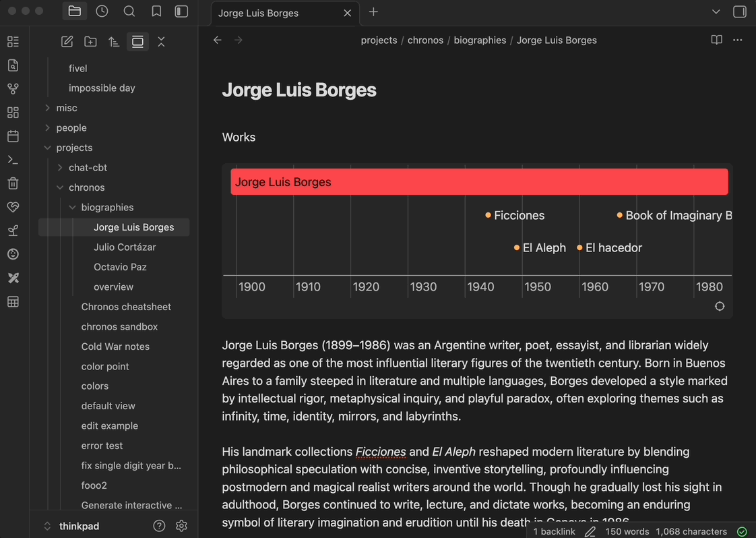
Task: Open settings gear icon
Action: point(181,526)
